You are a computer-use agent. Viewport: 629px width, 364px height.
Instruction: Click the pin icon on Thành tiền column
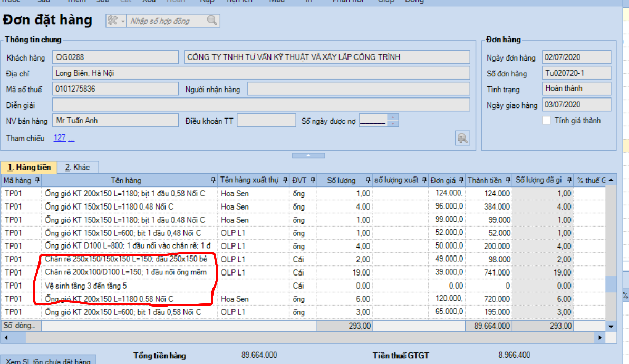[x=507, y=180]
